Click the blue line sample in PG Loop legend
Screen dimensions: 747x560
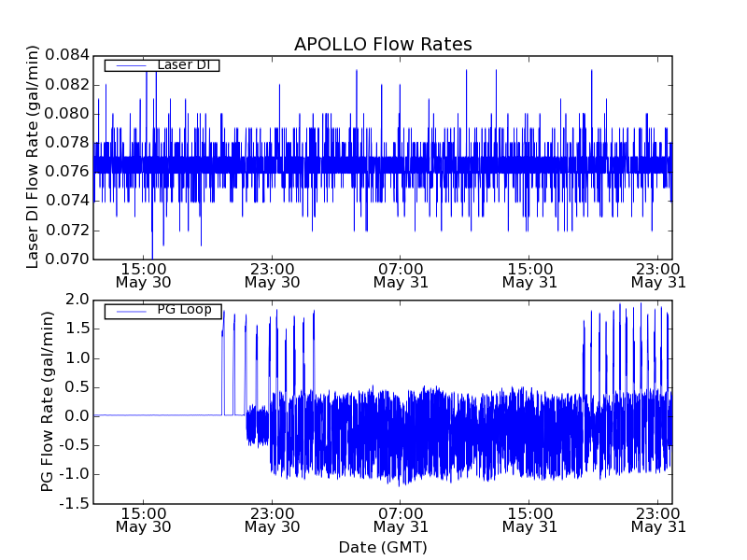[125, 311]
